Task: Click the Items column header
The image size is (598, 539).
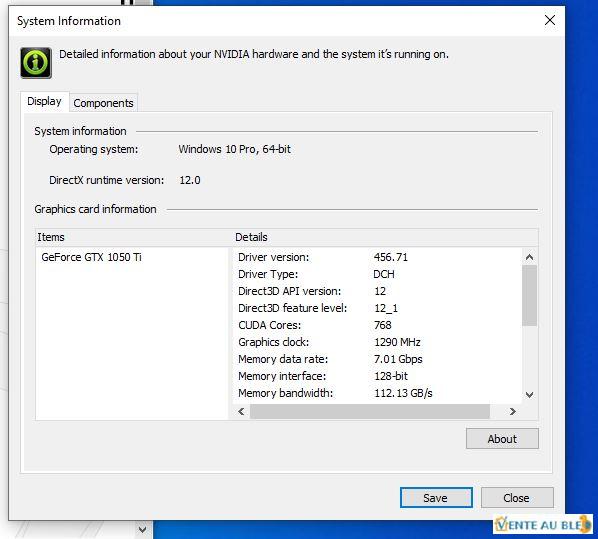Action: 134,237
